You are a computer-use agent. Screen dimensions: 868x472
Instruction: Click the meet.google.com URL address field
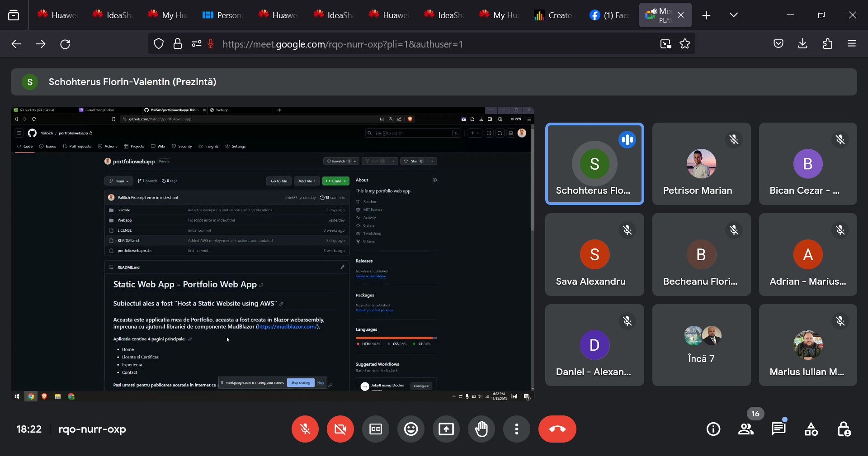pyautogui.click(x=407, y=44)
